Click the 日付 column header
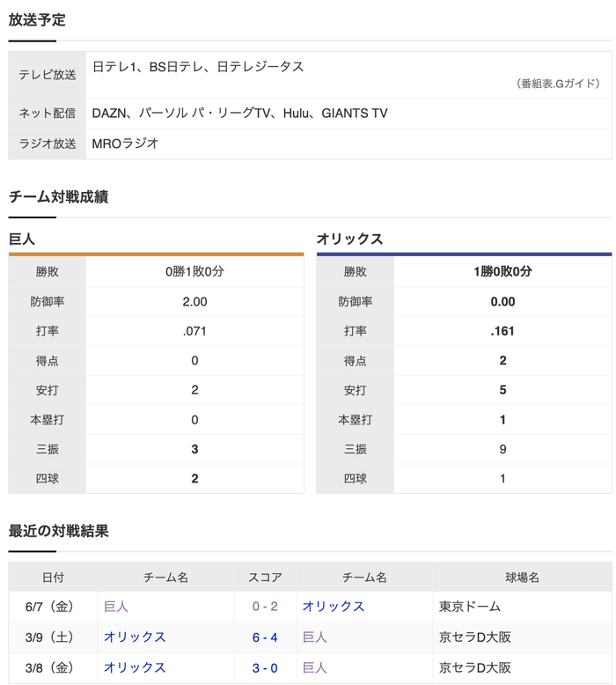616x685 pixels. (53, 577)
